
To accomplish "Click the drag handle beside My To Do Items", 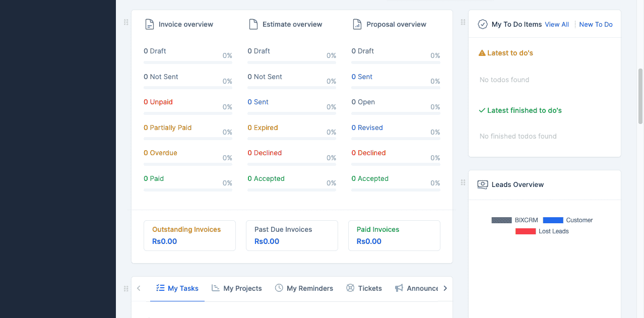I will click(x=463, y=22).
